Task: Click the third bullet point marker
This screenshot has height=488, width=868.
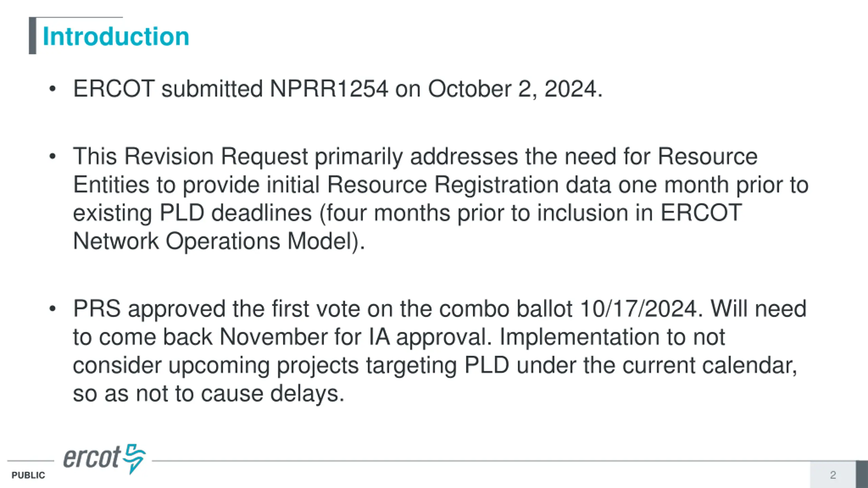Action: click(x=52, y=309)
